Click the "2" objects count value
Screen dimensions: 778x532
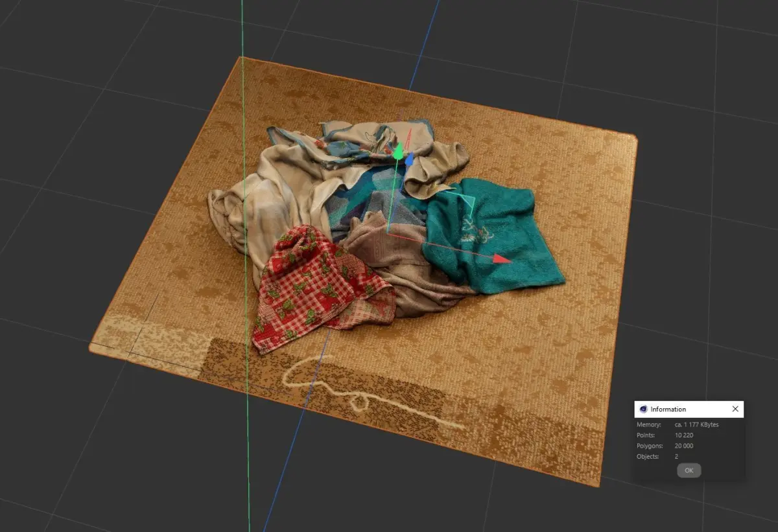(676, 457)
